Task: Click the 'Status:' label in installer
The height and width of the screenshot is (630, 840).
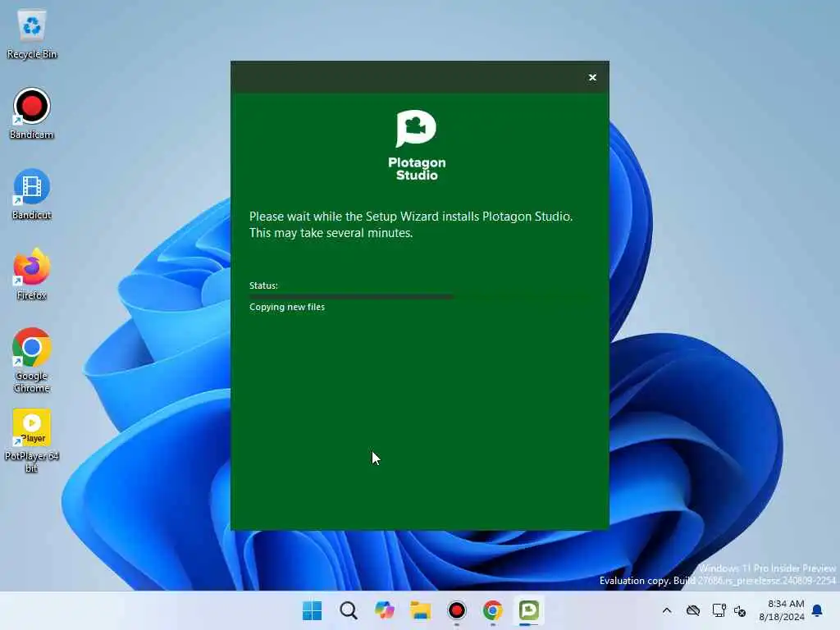Action: [x=263, y=285]
